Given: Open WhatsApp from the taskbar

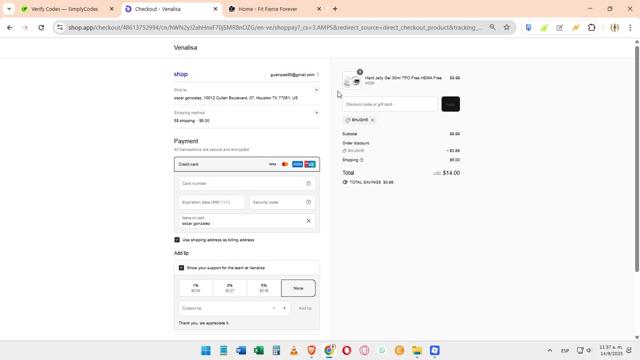Looking at the screenshot, I should click(x=382, y=350).
